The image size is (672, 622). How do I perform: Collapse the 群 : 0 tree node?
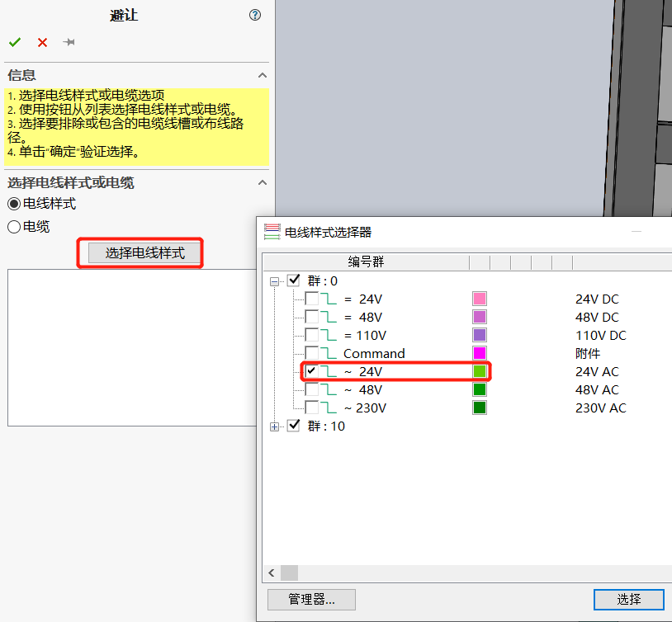274,281
